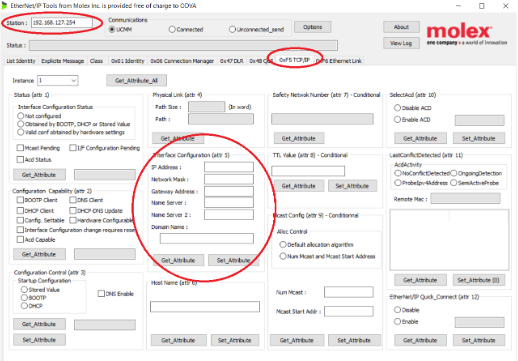518x361 pixels.
Task: Click the IP Address input field
Action: [x=229, y=167]
